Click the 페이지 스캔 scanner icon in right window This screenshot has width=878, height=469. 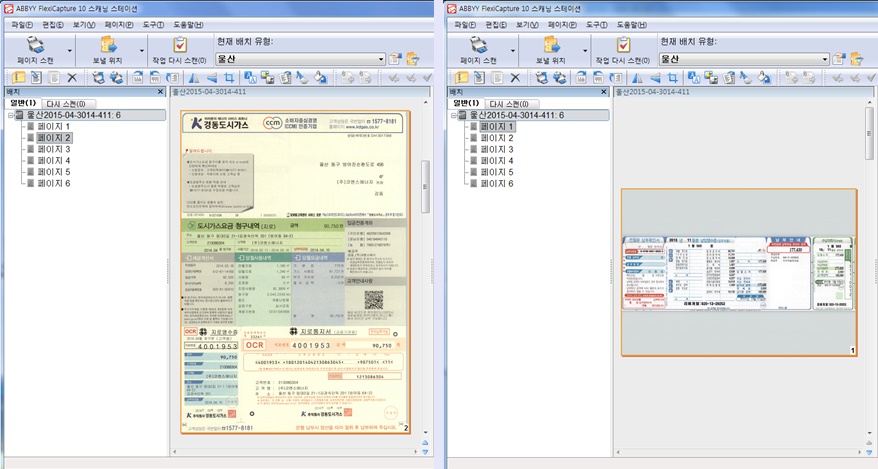pyautogui.click(x=479, y=45)
